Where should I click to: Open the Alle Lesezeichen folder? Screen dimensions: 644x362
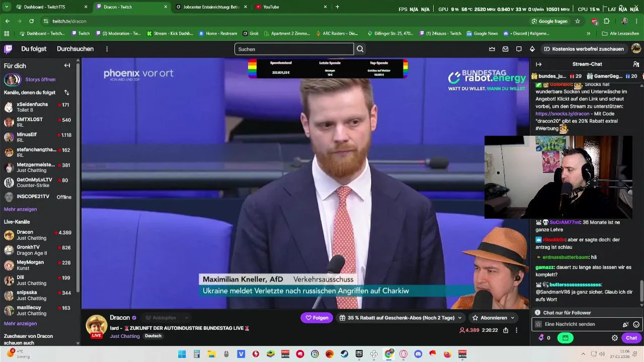[620, 34]
